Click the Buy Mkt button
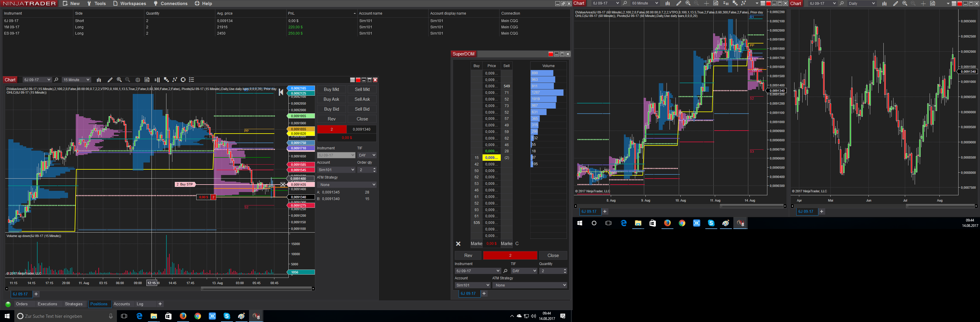The image size is (980, 322). [x=331, y=89]
